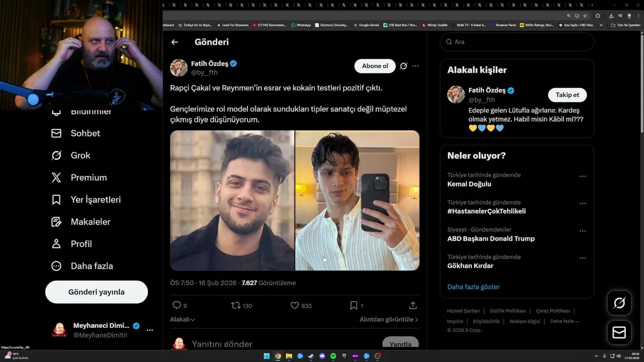Click Daha fazla göster link

(473, 287)
